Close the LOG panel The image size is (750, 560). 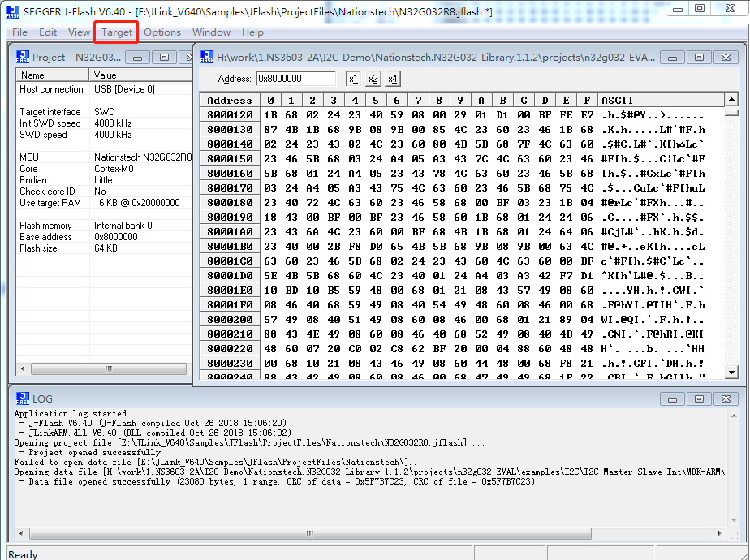[726, 398]
